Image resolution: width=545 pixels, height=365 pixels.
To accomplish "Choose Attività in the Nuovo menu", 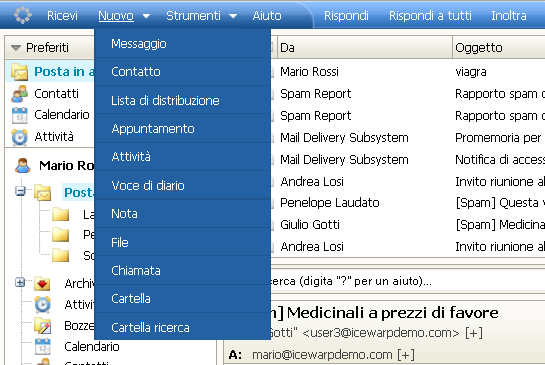I will (182, 157).
